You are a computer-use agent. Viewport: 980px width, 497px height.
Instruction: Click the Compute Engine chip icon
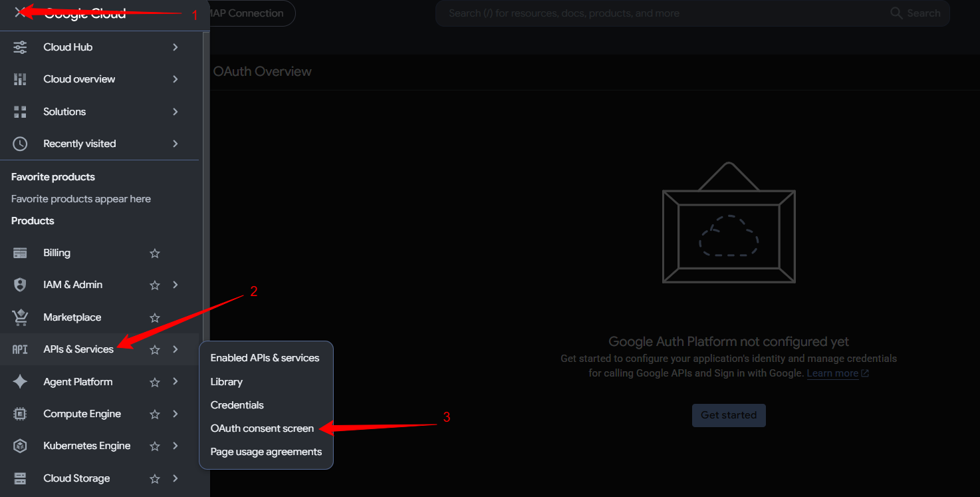tap(20, 414)
